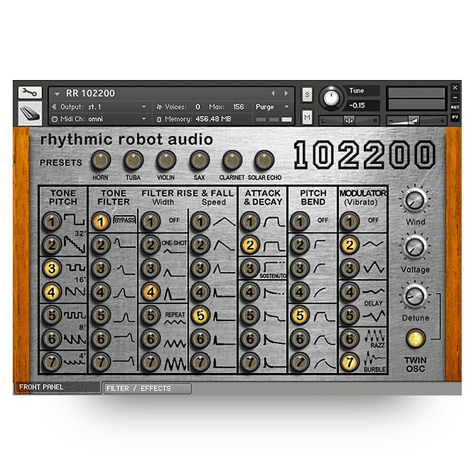The width and height of the screenshot is (476, 476).
Task: Toggle Tone Pitch button 4 sawtooth 16'
Action: pyautogui.click(x=51, y=292)
